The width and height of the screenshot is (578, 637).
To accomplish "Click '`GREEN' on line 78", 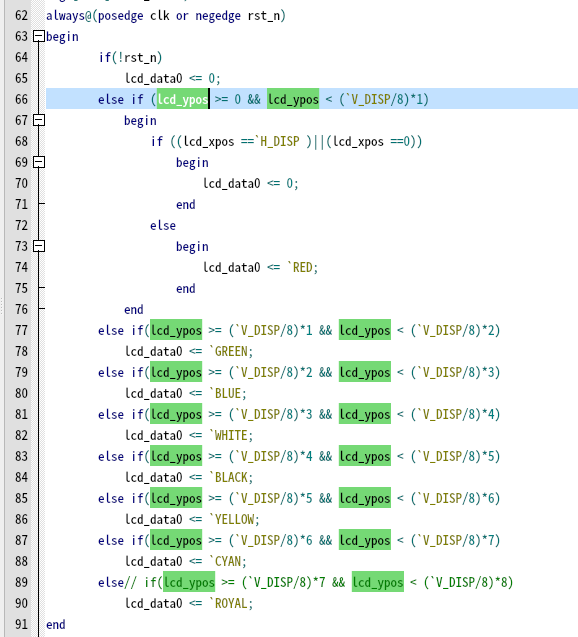I will point(228,351).
